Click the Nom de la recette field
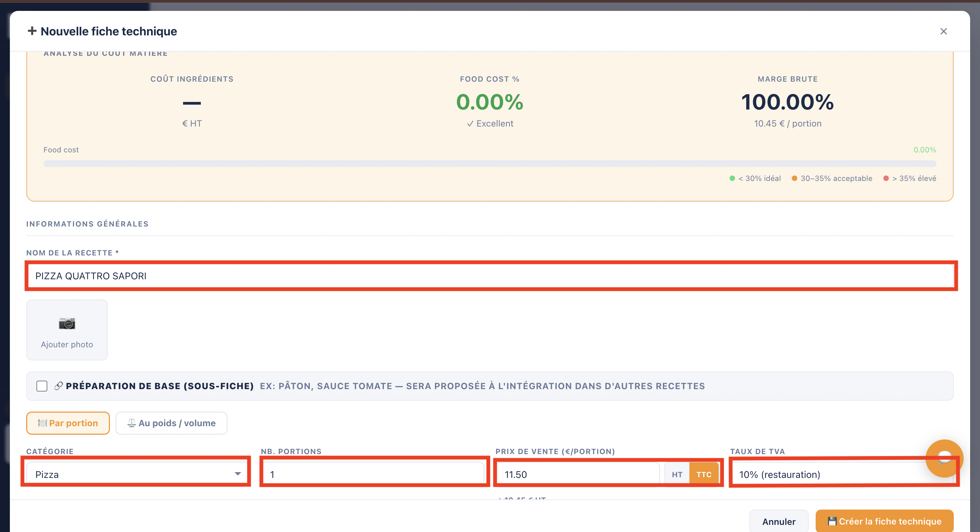 490,276
